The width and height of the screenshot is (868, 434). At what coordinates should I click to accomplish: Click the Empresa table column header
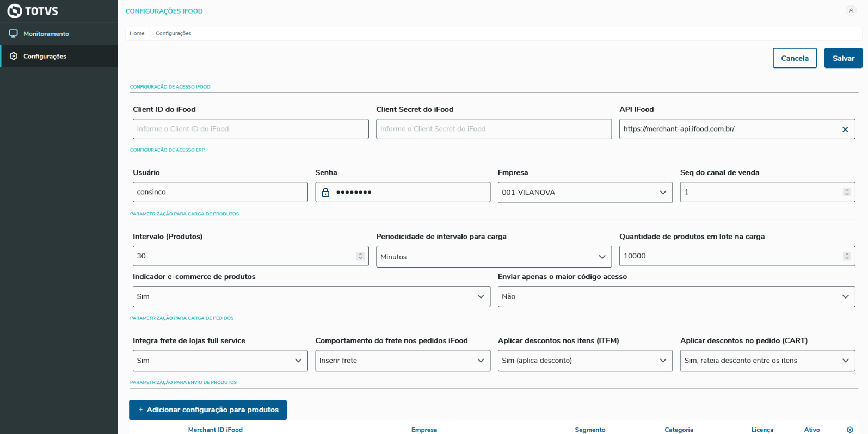424,430
